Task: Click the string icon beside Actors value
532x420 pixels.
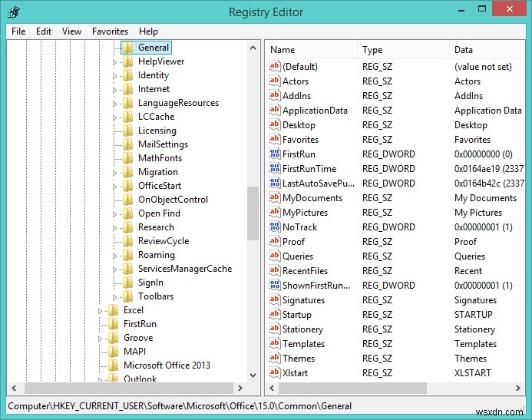Action: point(275,81)
